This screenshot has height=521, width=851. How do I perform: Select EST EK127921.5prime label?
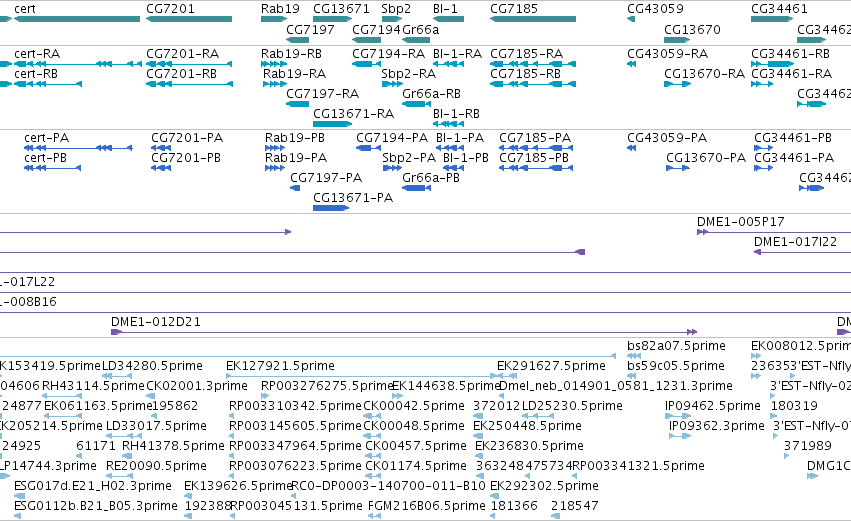[x=281, y=366]
